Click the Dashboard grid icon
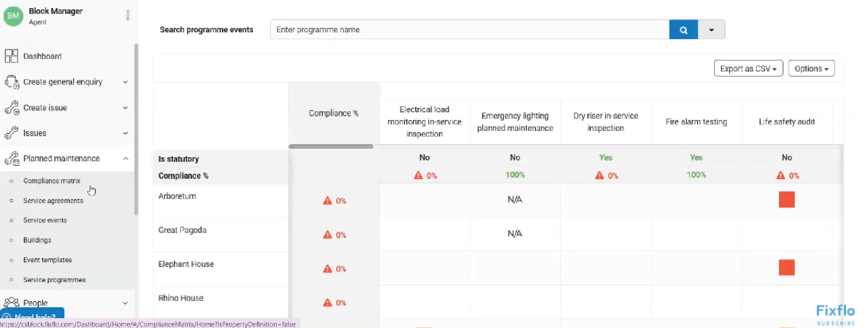The height and width of the screenshot is (328, 868). point(11,56)
